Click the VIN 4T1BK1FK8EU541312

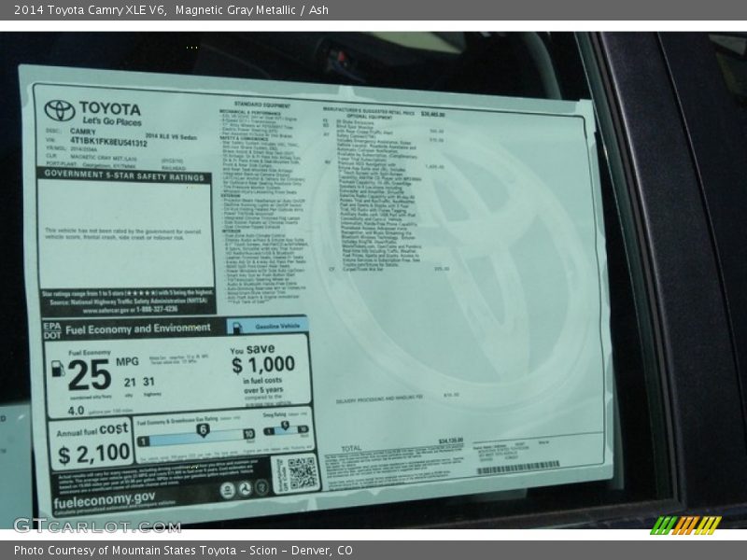pyautogui.click(x=108, y=142)
